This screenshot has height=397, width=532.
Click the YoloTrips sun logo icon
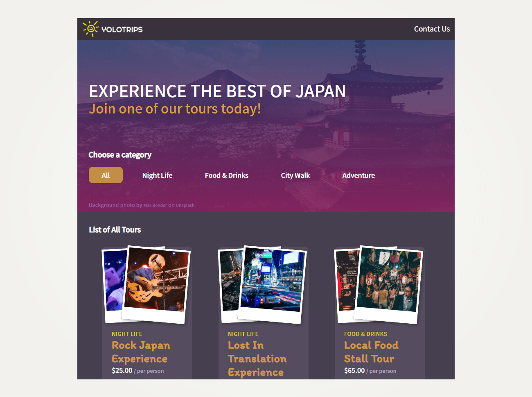click(x=90, y=29)
